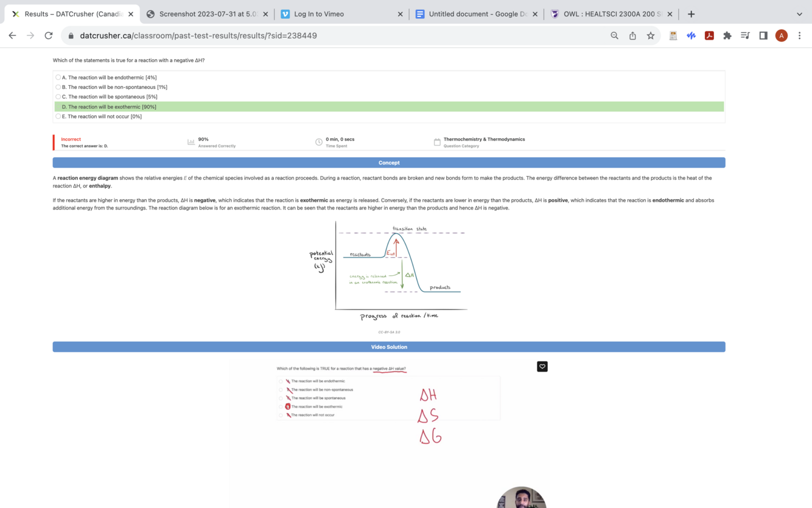Open the zoom magnifier in address bar
Viewport: 812px width, 508px height.
(x=614, y=35)
